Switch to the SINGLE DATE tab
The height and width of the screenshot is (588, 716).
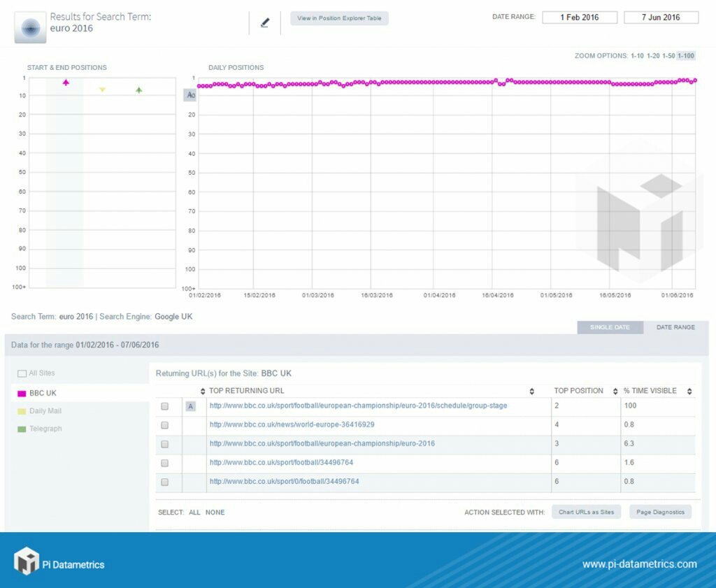tap(610, 327)
